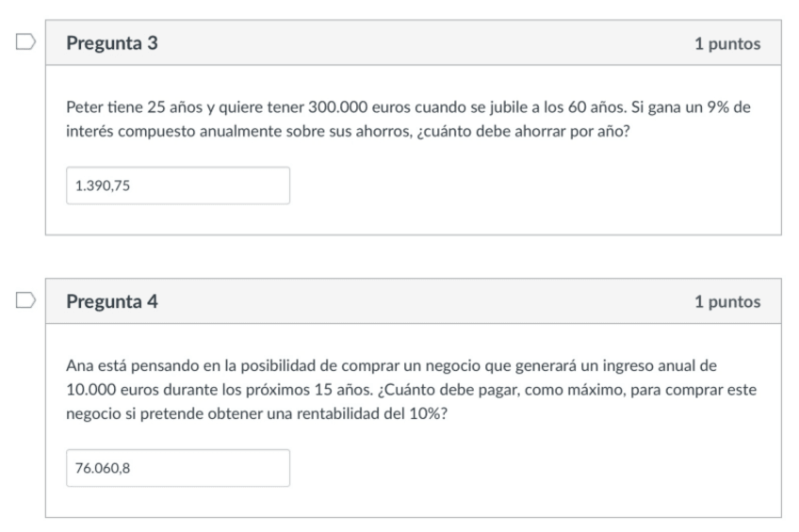
Task: Click the answer field containing 76.060,8
Action: pyautogui.click(x=177, y=468)
